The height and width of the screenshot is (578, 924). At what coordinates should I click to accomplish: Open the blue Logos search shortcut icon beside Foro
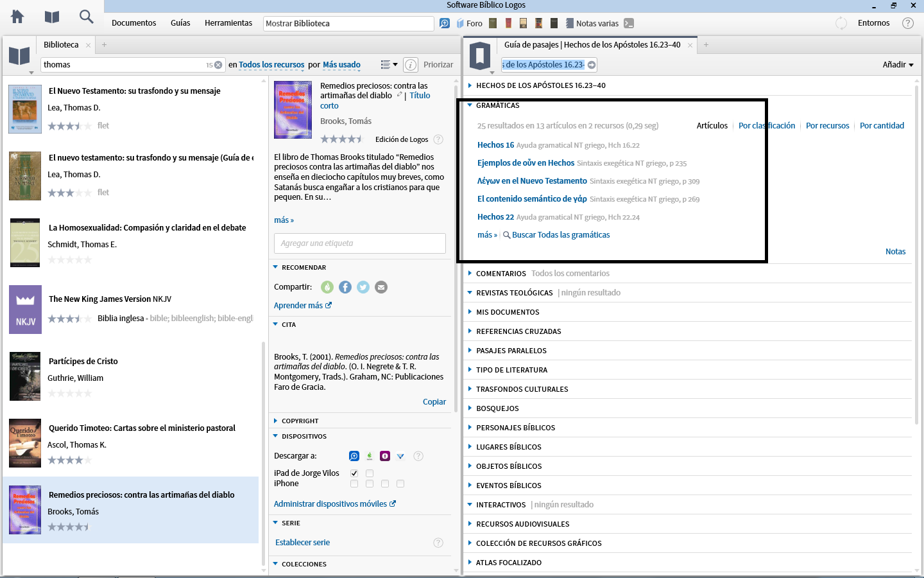445,23
